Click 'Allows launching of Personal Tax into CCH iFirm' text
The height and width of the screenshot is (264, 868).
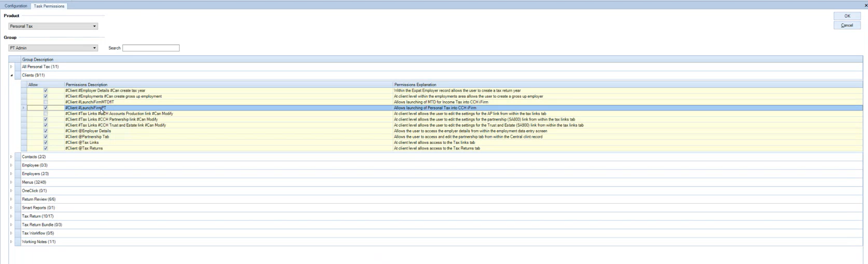[x=435, y=108]
